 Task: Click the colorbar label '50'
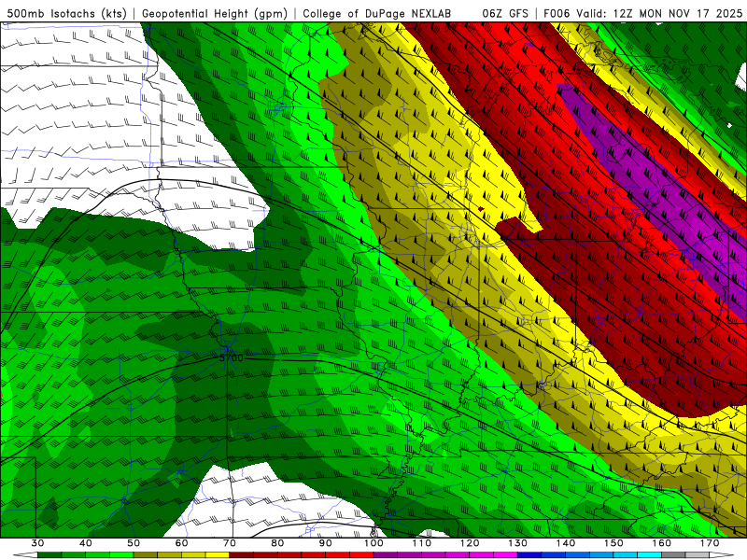click(x=134, y=543)
